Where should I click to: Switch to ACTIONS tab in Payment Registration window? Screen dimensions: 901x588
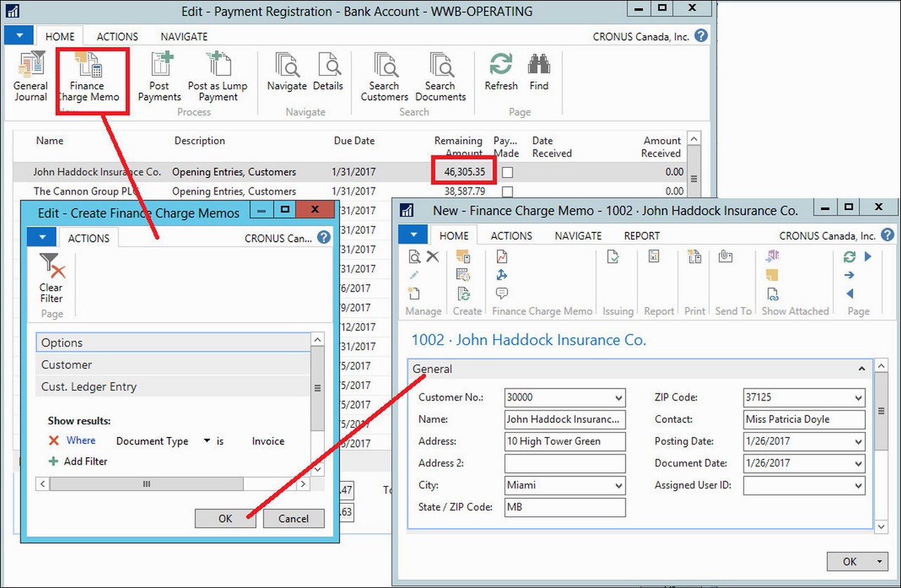pyautogui.click(x=117, y=37)
